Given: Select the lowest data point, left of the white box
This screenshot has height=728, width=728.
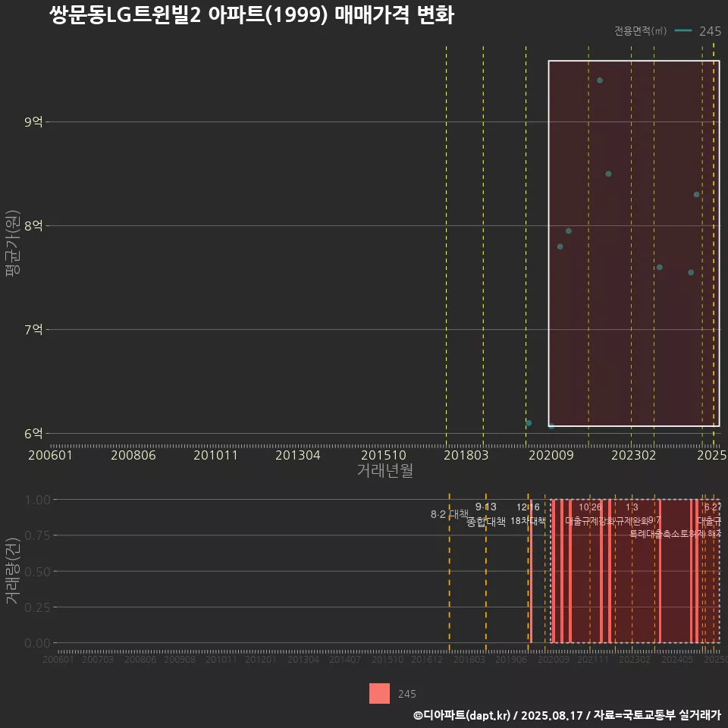Looking at the screenshot, I should point(529,423).
